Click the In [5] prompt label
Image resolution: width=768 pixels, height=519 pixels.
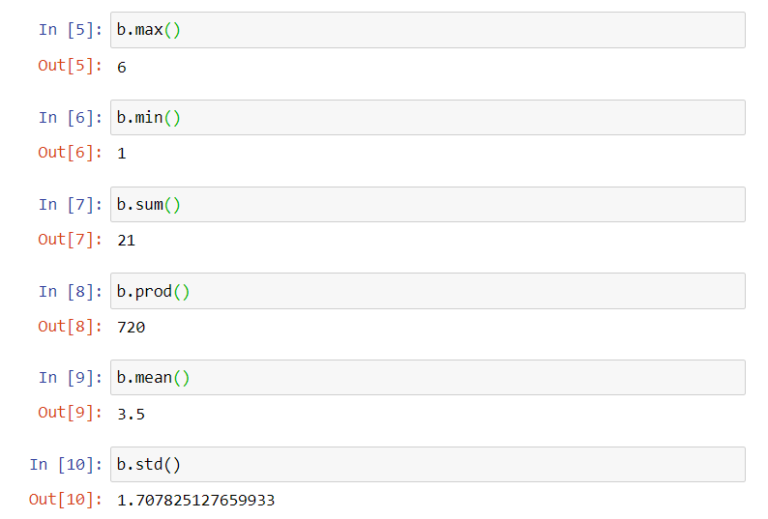(71, 30)
